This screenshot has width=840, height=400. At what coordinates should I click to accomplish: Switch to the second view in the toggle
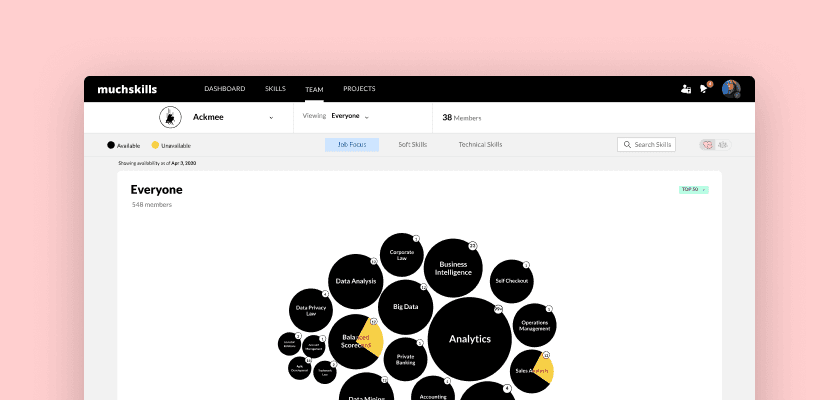(x=723, y=145)
